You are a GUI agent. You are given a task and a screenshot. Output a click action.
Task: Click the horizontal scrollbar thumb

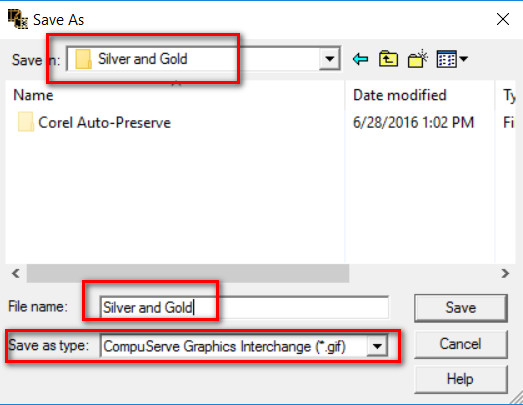click(188, 273)
